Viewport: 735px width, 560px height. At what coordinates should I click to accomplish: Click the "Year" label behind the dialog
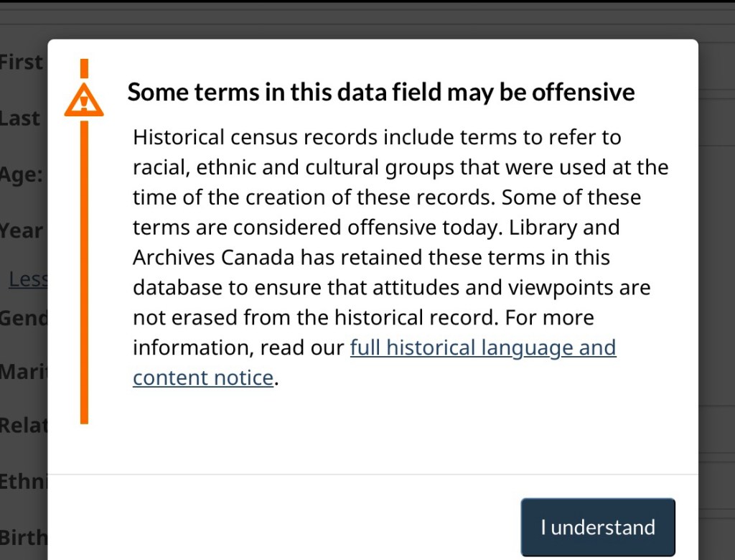tap(22, 231)
